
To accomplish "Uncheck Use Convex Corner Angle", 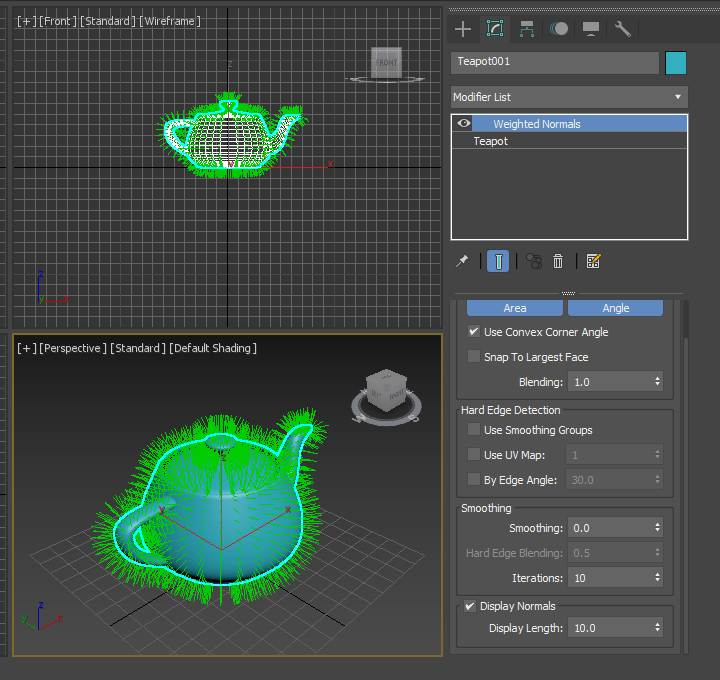I will 474,332.
